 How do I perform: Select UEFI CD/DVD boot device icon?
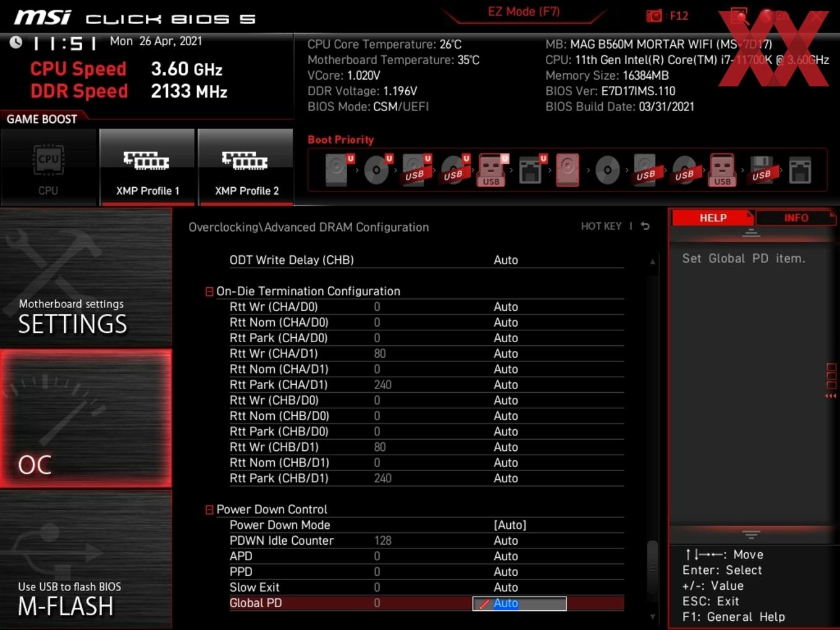pos(377,170)
